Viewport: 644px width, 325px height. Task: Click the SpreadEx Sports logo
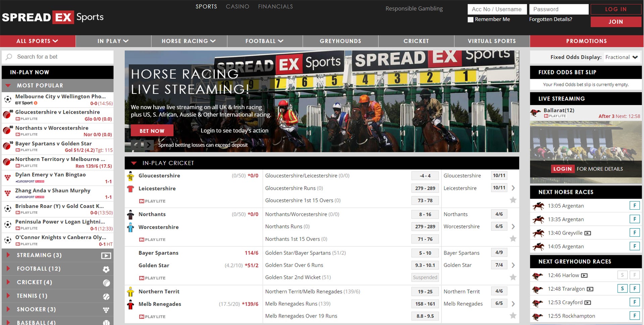pyautogui.click(x=53, y=17)
